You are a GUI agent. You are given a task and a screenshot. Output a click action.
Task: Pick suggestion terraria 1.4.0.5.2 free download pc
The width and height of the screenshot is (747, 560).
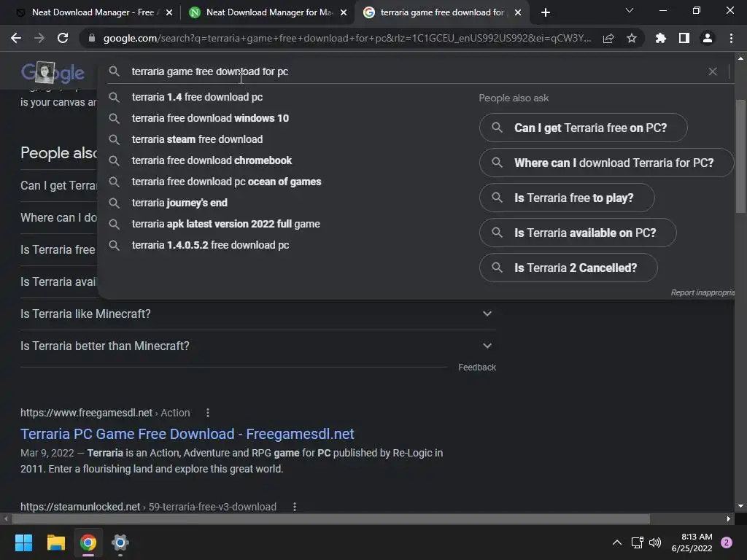coord(211,245)
